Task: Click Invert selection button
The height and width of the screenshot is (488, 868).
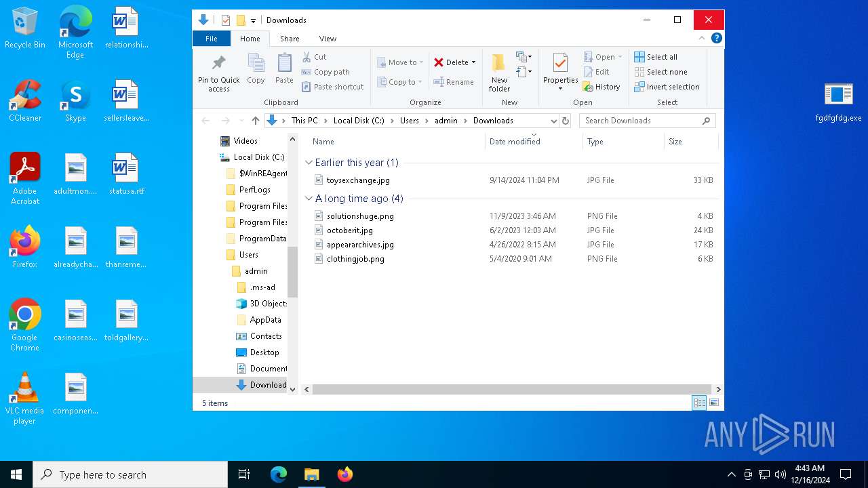Action: point(667,87)
